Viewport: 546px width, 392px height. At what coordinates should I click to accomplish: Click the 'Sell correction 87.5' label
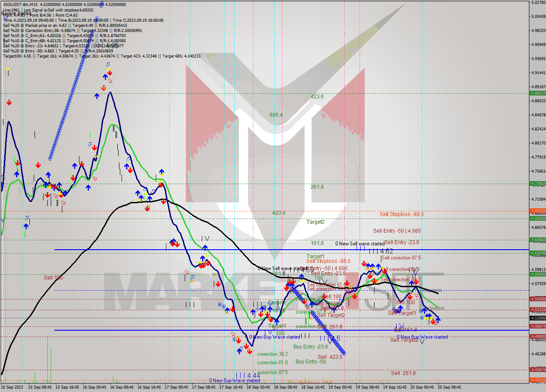[x=401, y=258]
